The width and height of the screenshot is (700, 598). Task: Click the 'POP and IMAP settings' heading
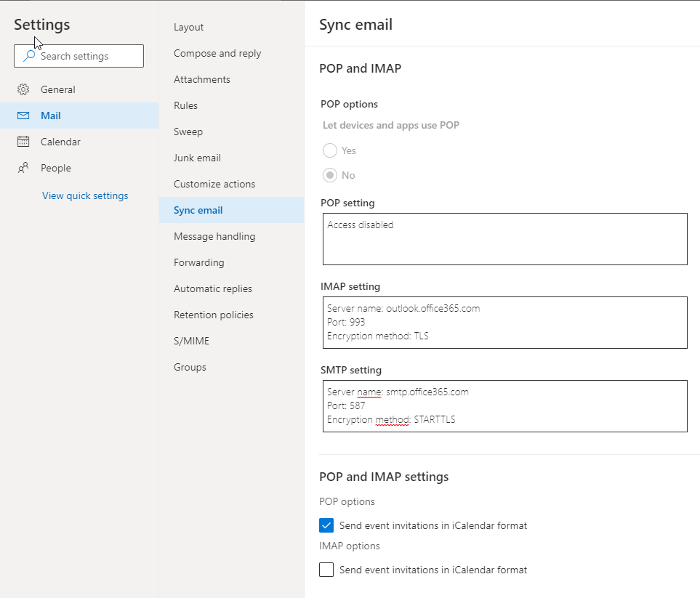point(384,477)
